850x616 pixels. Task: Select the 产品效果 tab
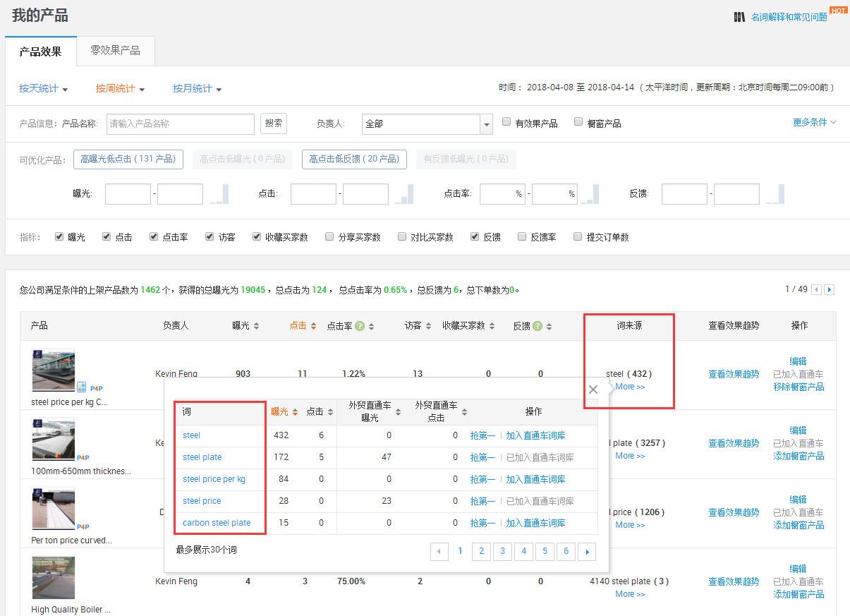[x=40, y=51]
